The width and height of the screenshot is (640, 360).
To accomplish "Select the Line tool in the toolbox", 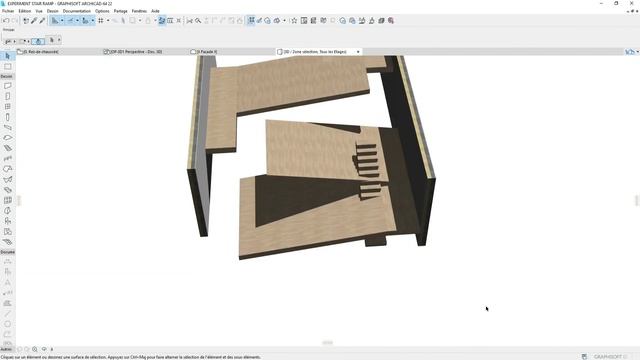I will [7, 313].
